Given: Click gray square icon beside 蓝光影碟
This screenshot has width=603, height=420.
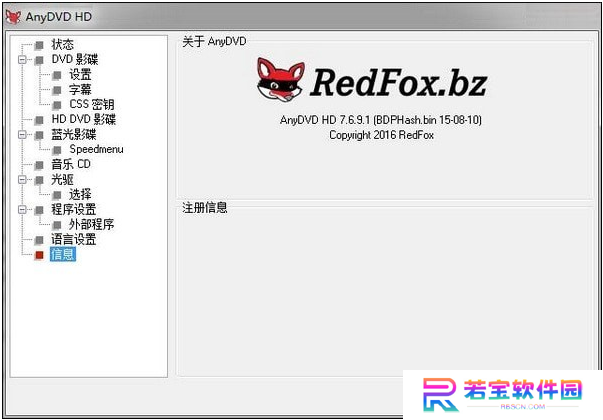Looking at the screenshot, I should point(39,135).
